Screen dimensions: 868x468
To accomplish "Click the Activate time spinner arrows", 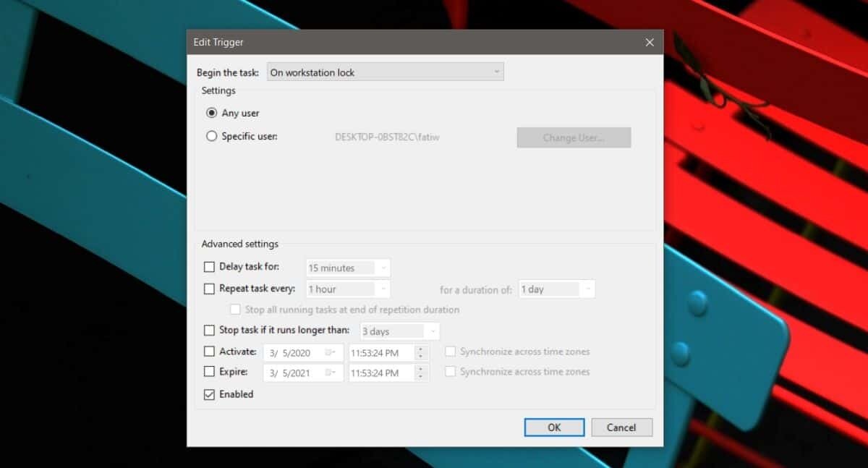I will pyautogui.click(x=421, y=352).
